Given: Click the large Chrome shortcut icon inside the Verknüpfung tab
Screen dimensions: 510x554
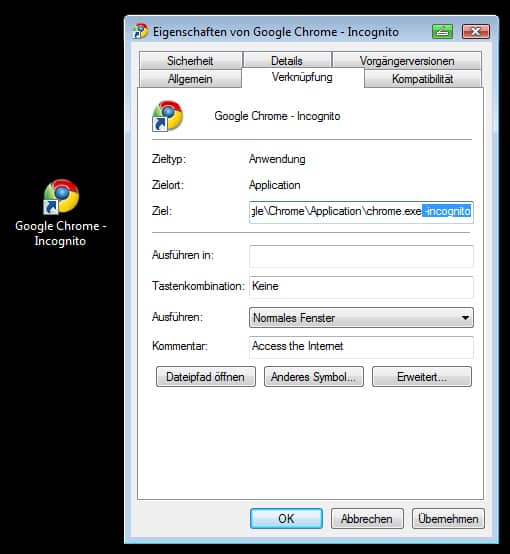Looking at the screenshot, I should click(168, 116).
